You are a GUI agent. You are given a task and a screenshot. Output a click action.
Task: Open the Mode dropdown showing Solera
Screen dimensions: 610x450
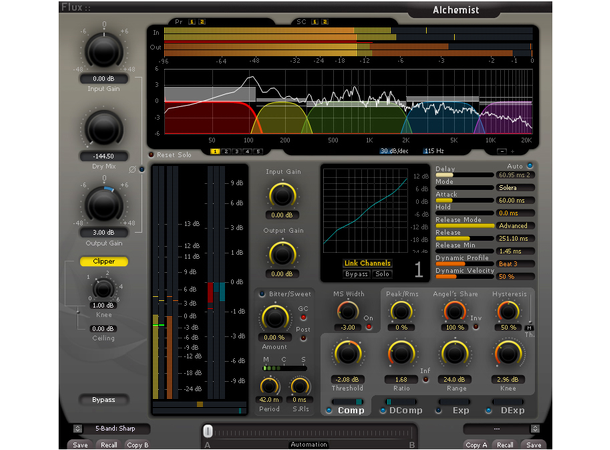515,187
